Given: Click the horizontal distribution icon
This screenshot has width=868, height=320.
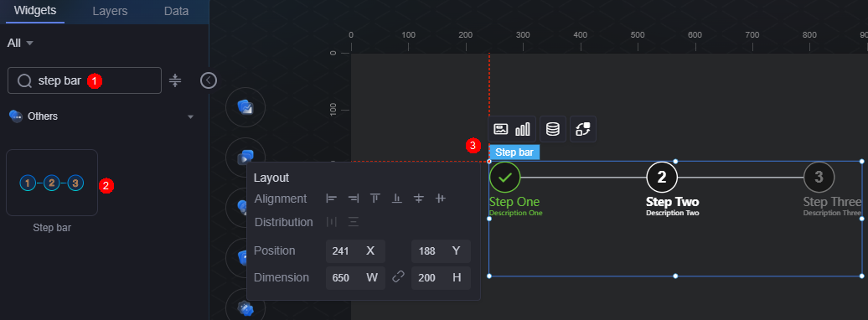Looking at the screenshot, I should 332,222.
